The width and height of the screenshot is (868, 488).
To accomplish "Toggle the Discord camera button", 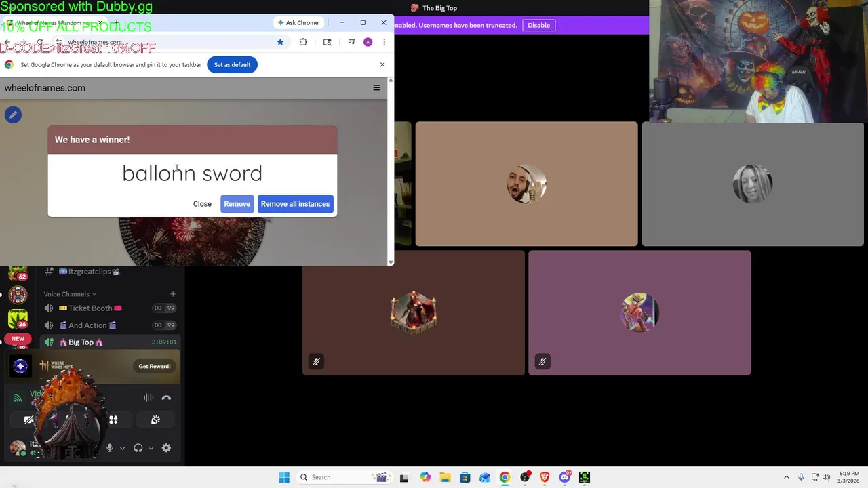I will pyautogui.click(x=28, y=420).
